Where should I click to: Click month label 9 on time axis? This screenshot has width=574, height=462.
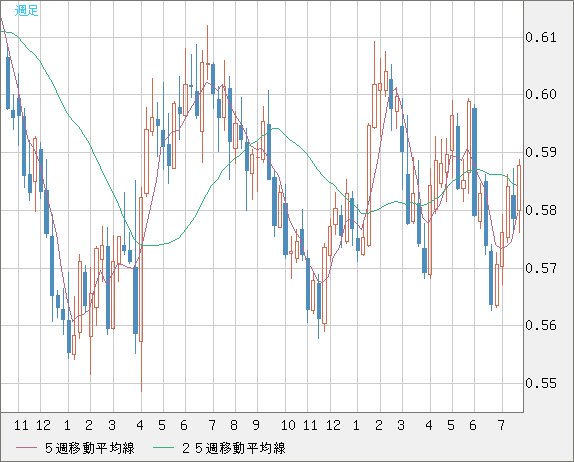256,425
